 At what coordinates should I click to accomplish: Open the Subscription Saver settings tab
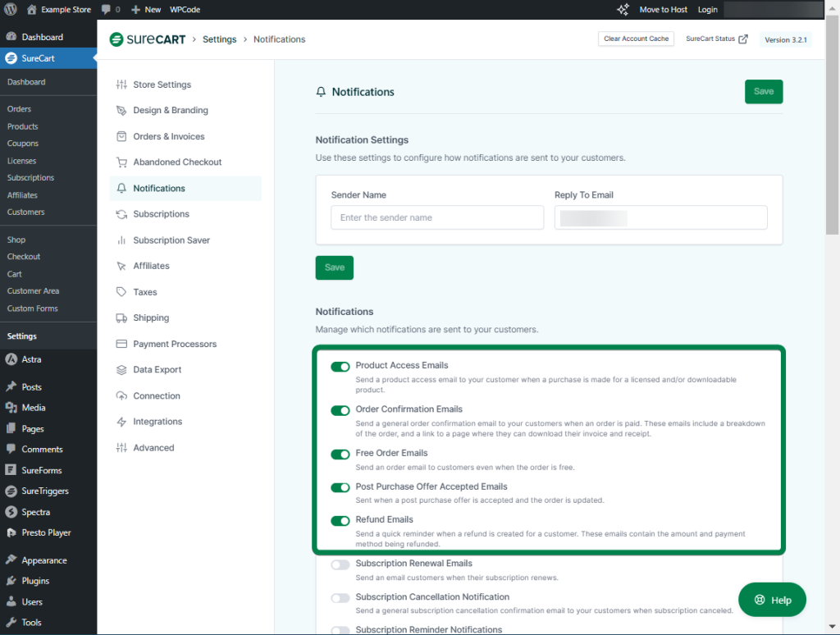[171, 240]
